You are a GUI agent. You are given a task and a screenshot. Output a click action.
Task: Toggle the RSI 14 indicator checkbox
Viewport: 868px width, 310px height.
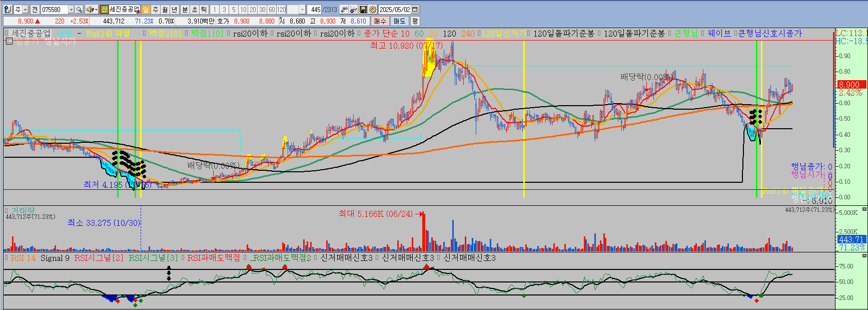[7, 258]
